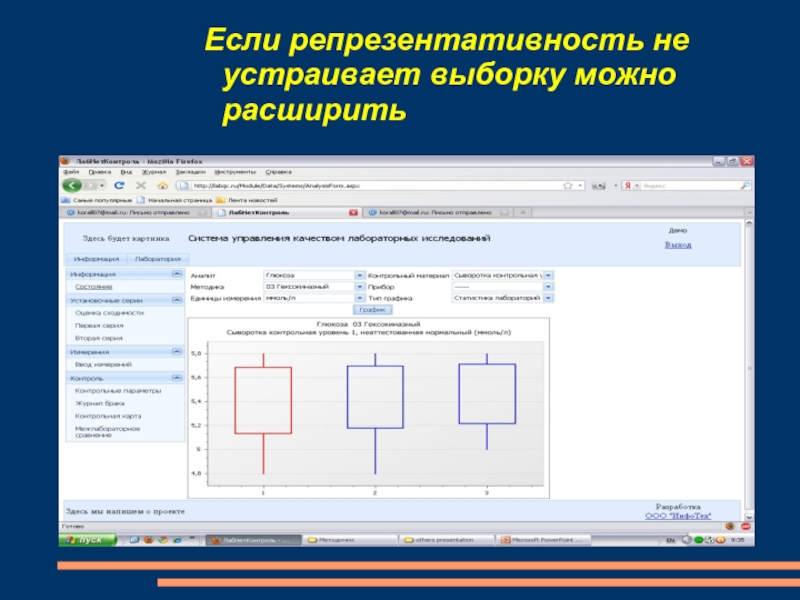
Task: Close the ЛабНетКонтроль tab with red X
Action: 353,212
